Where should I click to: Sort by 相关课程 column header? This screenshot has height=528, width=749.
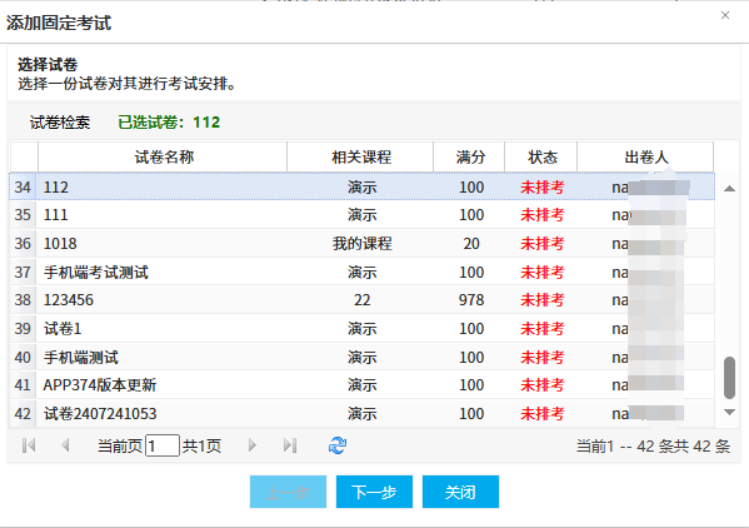[x=361, y=157]
